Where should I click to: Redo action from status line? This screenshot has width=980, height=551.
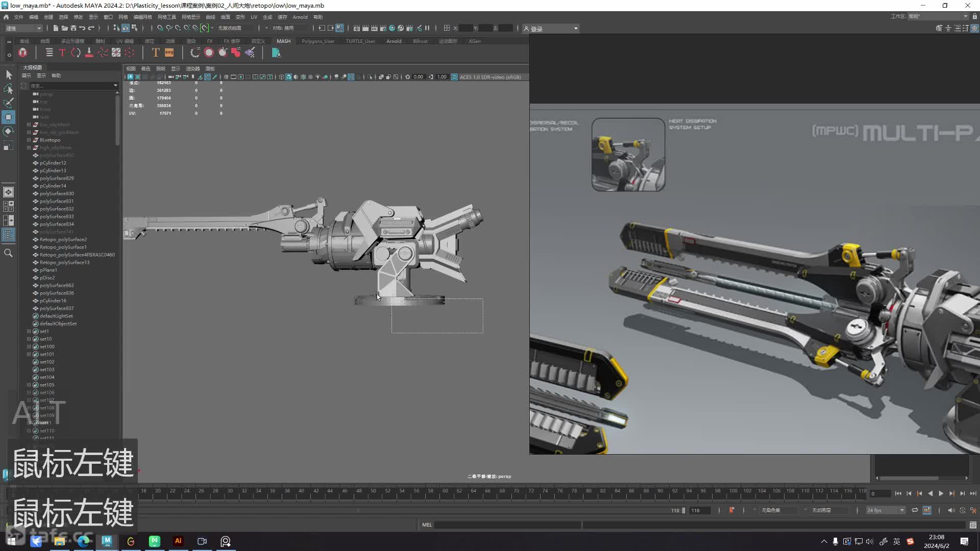[x=91, y=28]
